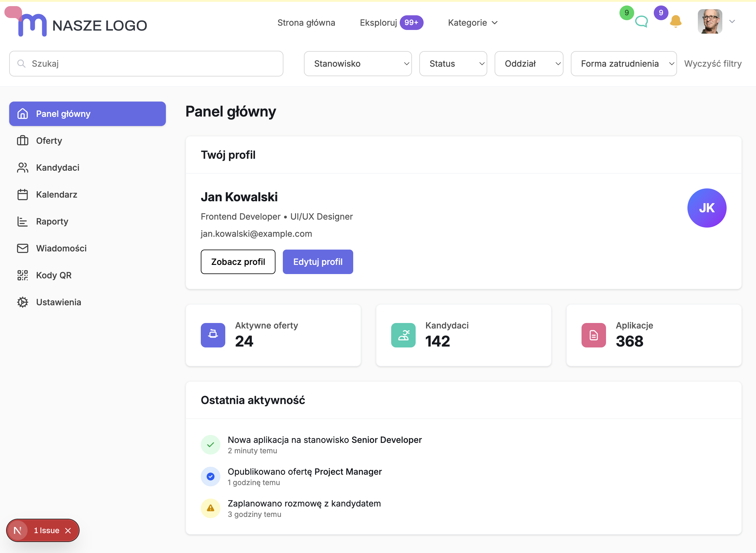This screenshot has height=553, width=756.
Task: Click the Kandydaci green stat icon
Action: tap(403, 335)
